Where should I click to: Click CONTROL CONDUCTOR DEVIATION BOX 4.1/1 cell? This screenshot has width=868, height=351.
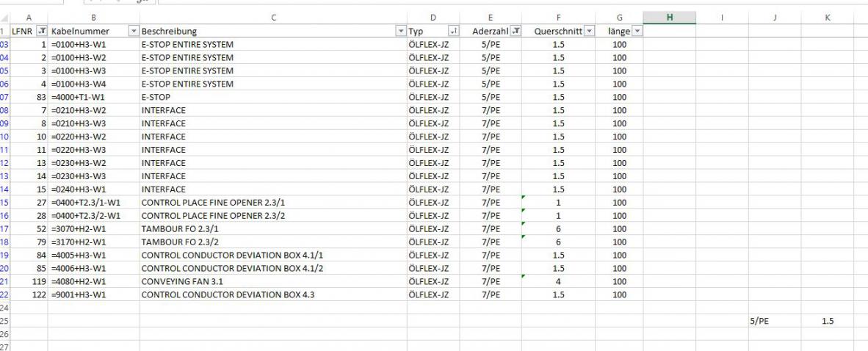[273, 256]
